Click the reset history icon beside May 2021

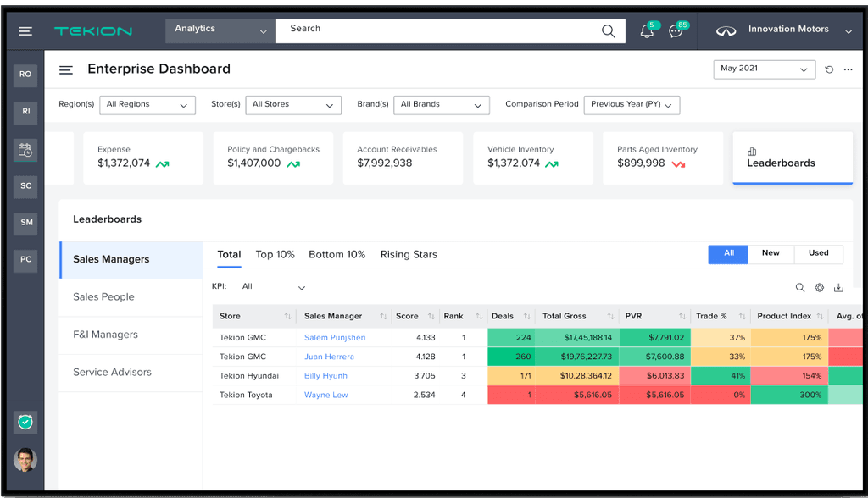(x=828, y=69)
